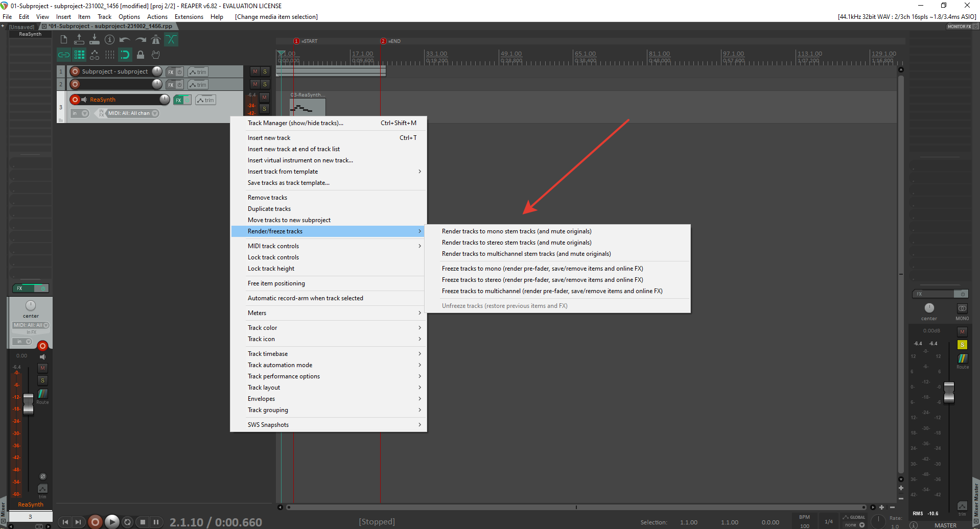Click the Redo arrow icon
The width and height of the screenshot is (980, 529).
point(141,39)
